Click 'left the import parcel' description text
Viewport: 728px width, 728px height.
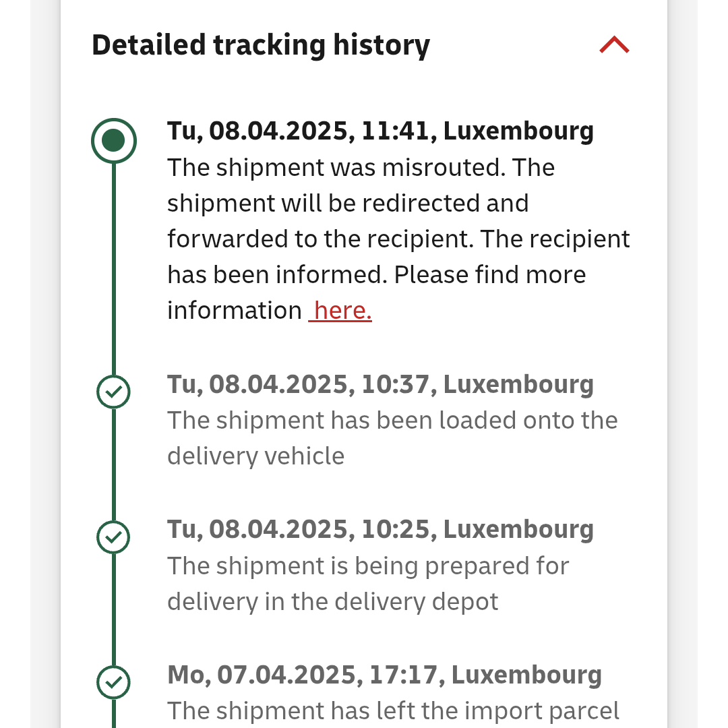coord(393,711)
